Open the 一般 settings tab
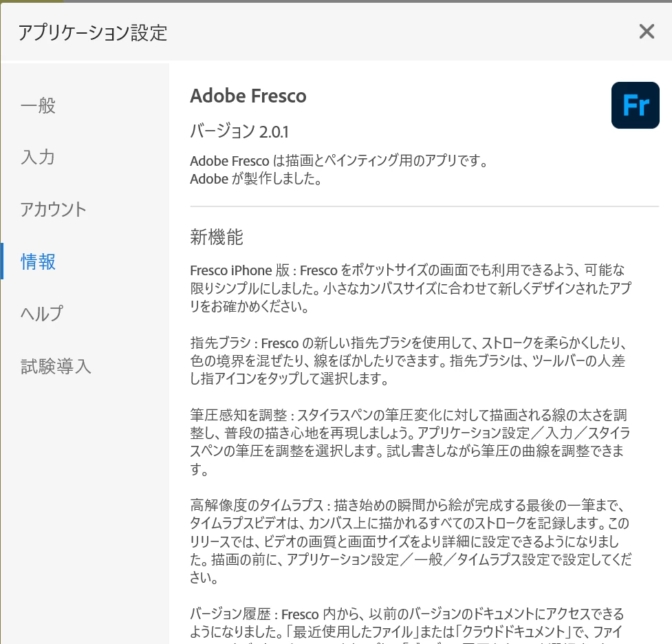 pos(38,105)
